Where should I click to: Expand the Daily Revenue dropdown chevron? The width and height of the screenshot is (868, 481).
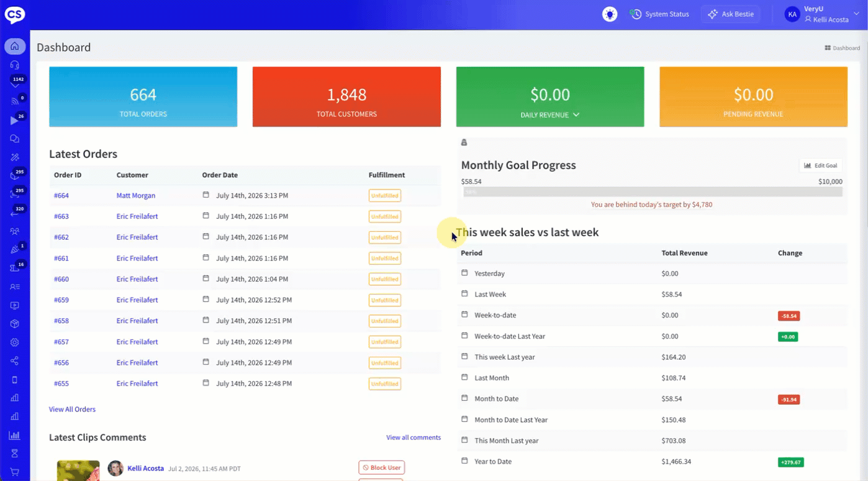576,115
